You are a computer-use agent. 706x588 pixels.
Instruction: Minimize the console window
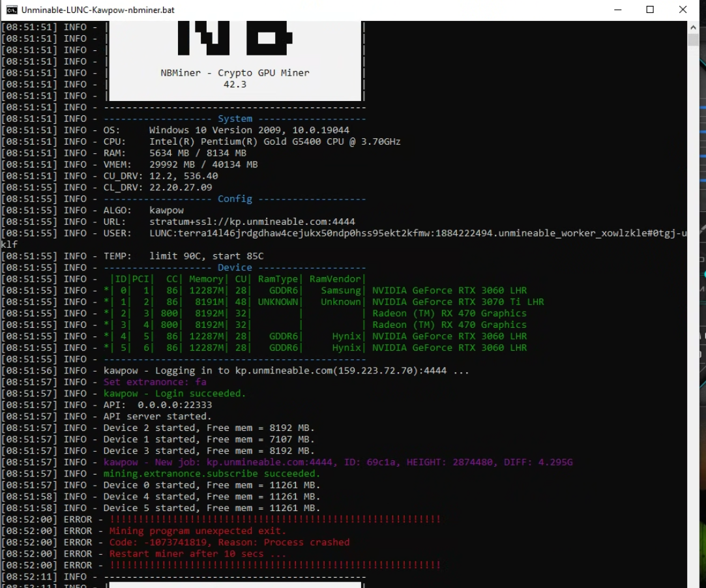pos(617,10)
